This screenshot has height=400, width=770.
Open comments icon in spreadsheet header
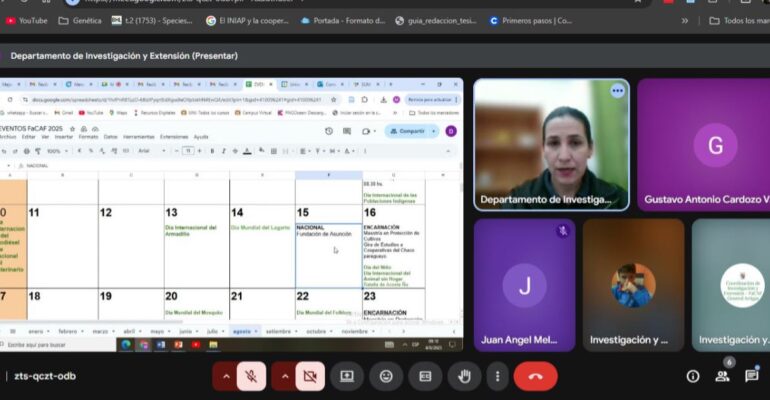[x=347, y=131]
